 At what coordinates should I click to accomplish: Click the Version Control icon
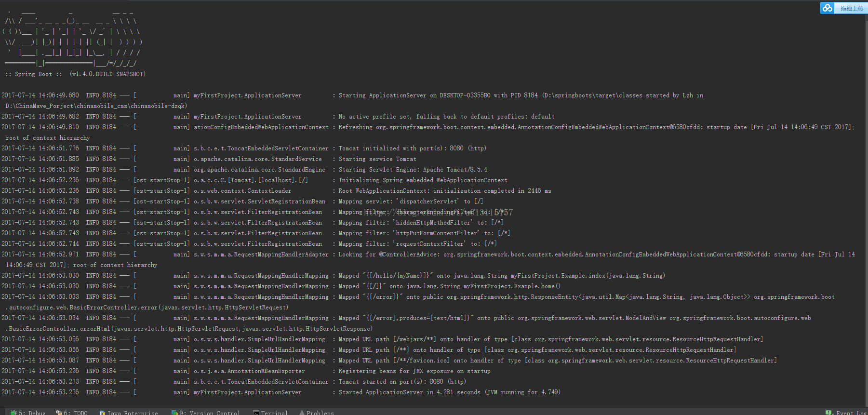pyautogui.click(x=174, y=413)
